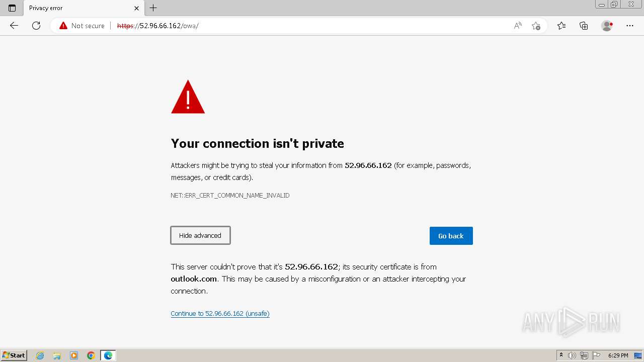The height and width of the screenshot is (362, 644).
Task: Open Internet Explorer from the taskbar
Action: click(x=40, y=355)
